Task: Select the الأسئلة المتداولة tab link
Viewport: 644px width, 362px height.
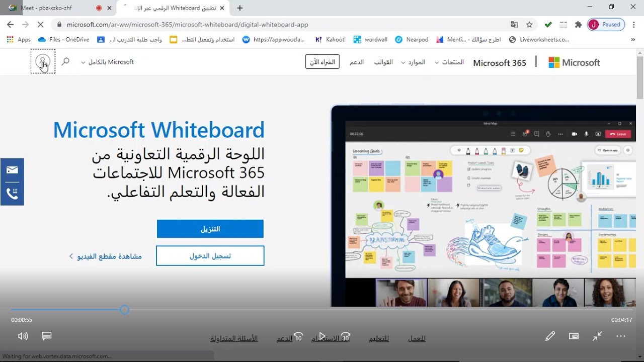Action: pos(234,338)
